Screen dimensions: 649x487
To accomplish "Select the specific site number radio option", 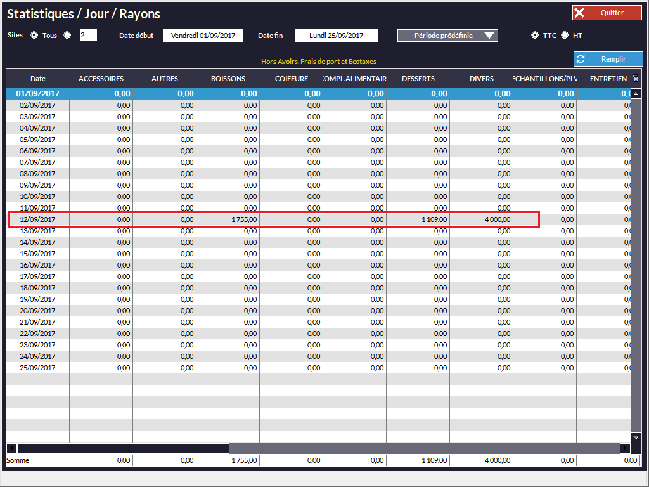I will pos(68,35).
